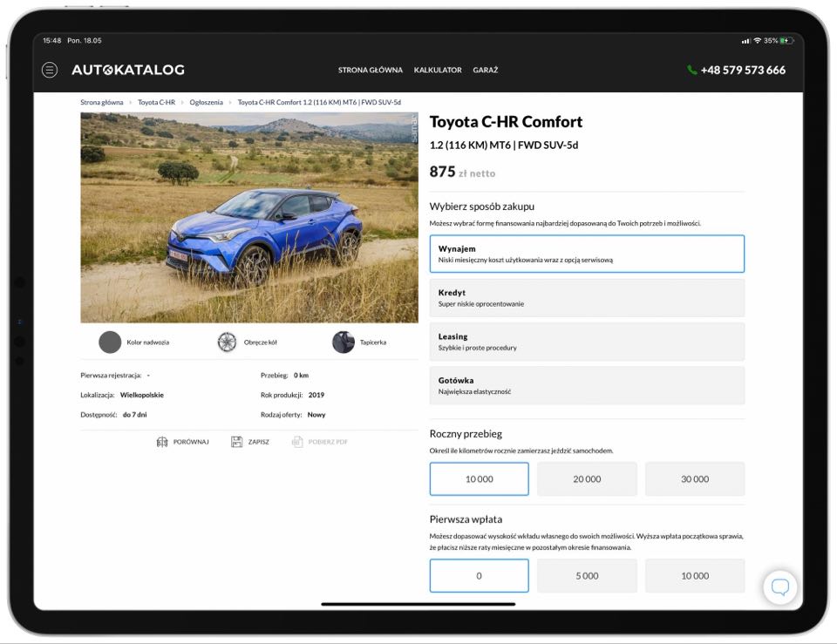
Task: Tap the cellular signal bars icon
Action: tap(745, 41)
